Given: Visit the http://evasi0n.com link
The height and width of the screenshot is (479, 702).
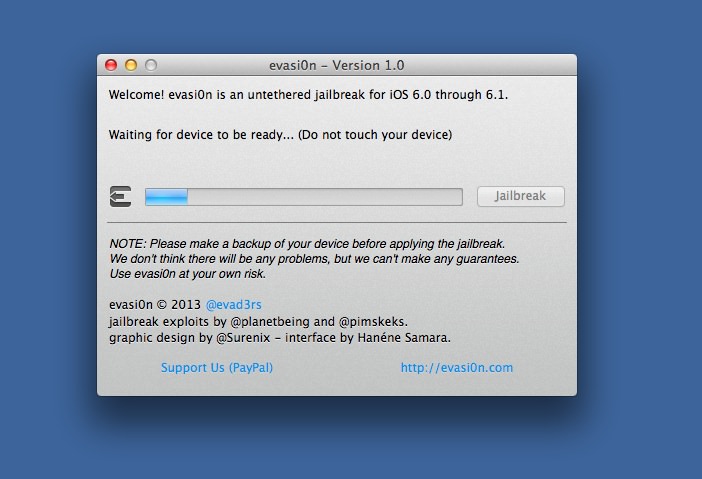Looking at the screenshot, I should tap(457, 368).
